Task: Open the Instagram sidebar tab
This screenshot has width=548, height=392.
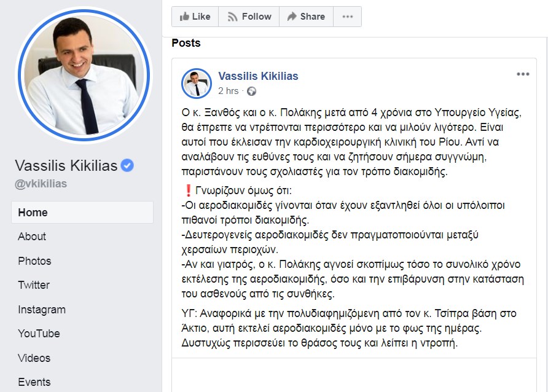Action: 42,310
